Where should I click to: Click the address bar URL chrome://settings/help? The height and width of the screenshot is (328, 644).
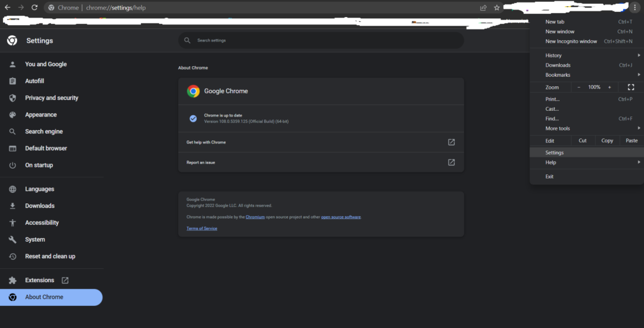116,8
